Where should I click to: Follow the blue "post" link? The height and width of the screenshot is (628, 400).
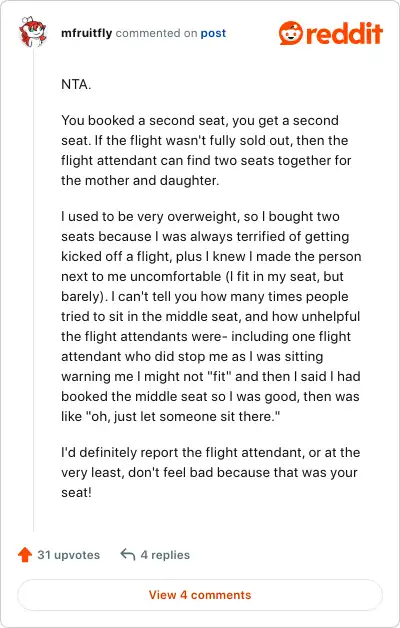click(x=213, y=33)
